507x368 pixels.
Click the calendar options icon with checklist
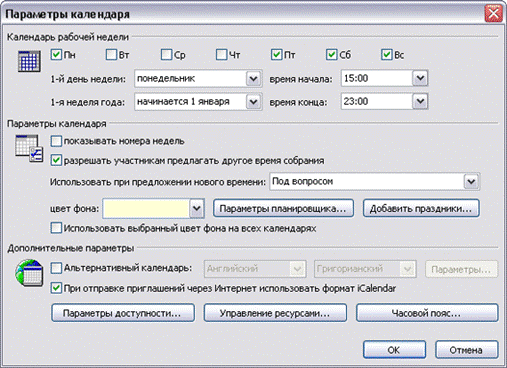(x=29, y=148)
